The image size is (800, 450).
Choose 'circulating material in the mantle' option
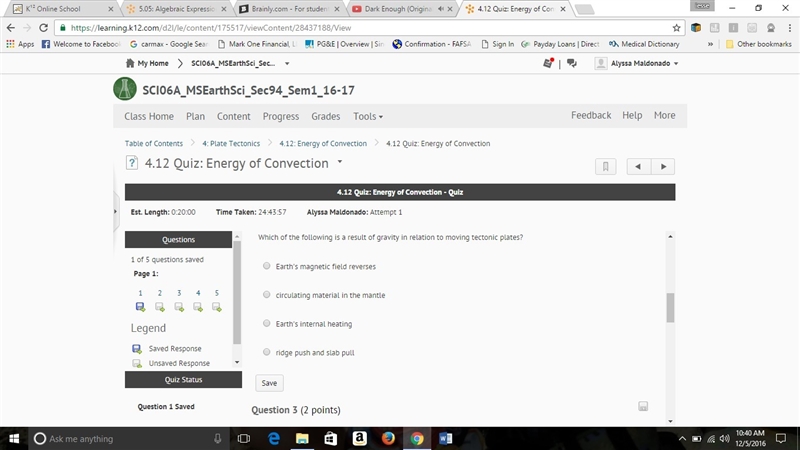[x=266, y=294]
